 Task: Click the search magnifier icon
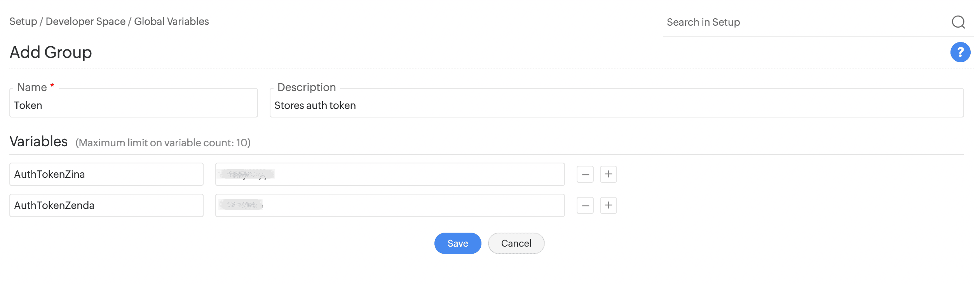(958, 22)
